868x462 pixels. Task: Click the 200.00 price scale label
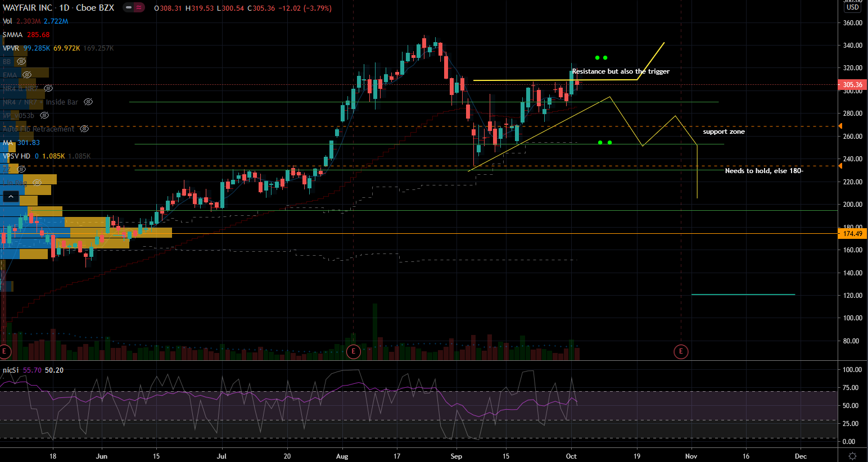[852, 205]
